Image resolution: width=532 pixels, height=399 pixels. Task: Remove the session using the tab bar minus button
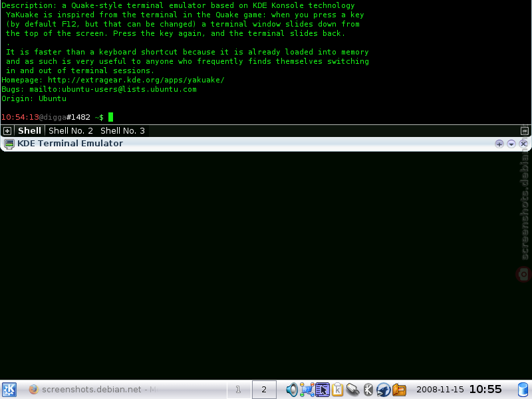click(x=524, y=130)
